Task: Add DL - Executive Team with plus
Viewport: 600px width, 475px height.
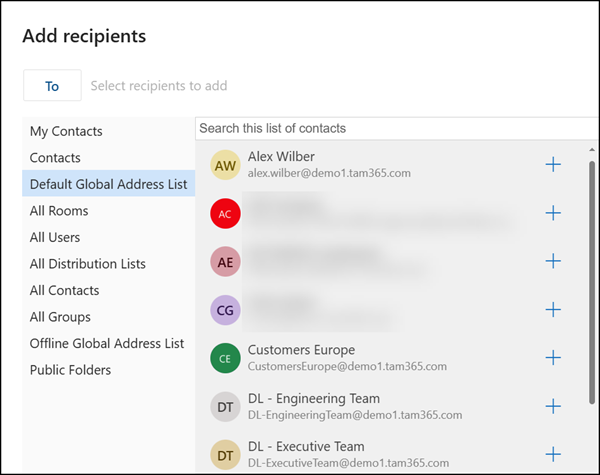Action: tap(553, 454)
